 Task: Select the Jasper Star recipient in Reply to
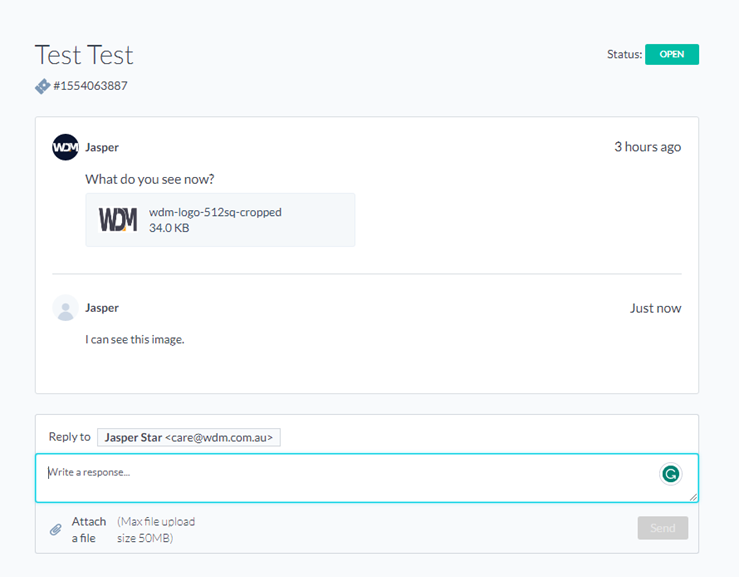[x=189, y=437]
